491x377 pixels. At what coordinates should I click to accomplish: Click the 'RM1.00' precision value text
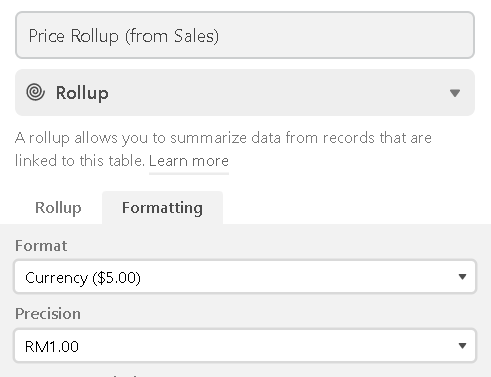pos(52,347)
